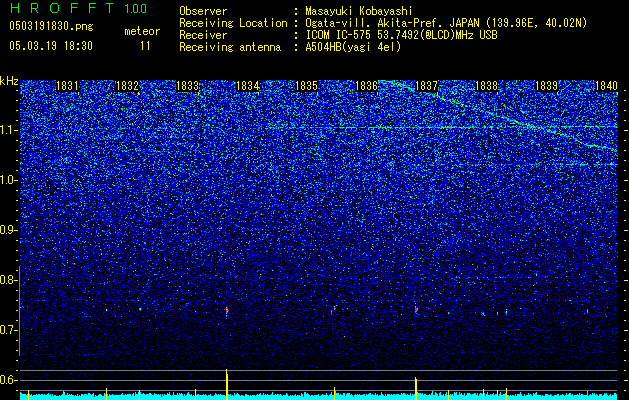The image size is (629, 400).
Task: Click the 'Receiving Location' label
Action: (x=233, y=23)
